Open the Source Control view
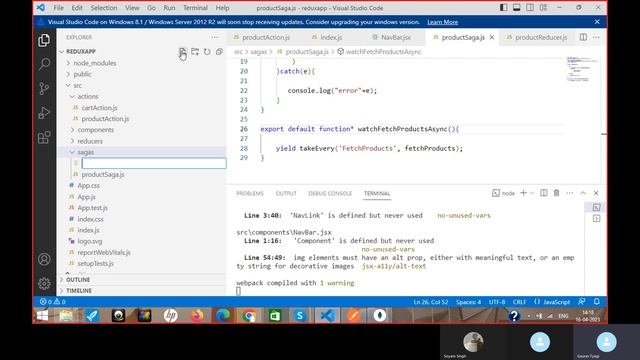This screenshot has height=360, width=640. click(44, 89)
